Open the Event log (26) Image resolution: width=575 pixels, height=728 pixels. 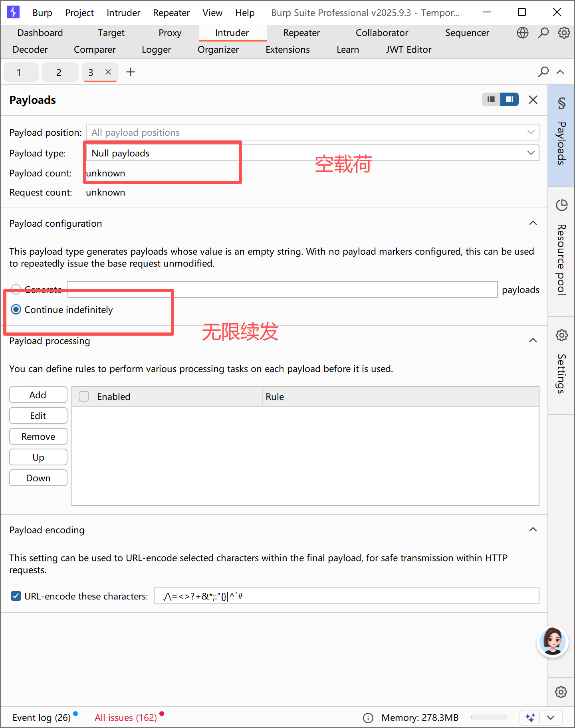pyautogui.click(x=42, y=718)
